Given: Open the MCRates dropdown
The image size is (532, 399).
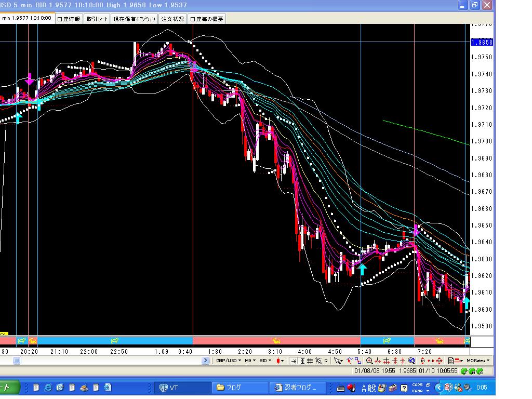Looking at the screenshot, I should (x=478, y=361).
